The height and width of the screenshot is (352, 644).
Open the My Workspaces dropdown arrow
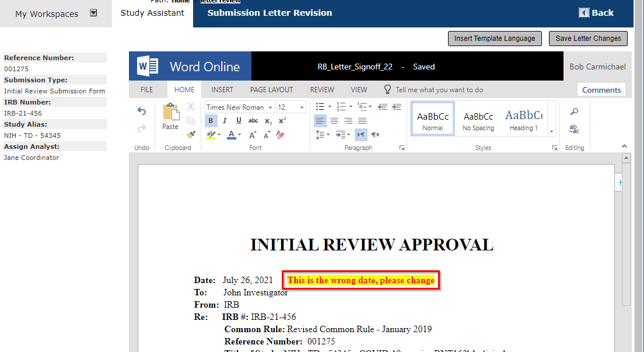tap(94, 13)
